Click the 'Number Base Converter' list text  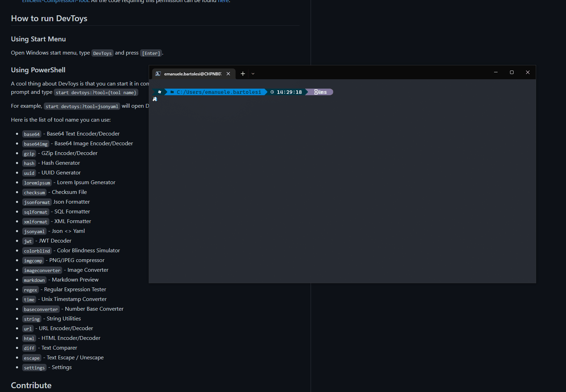click(94, 309)
